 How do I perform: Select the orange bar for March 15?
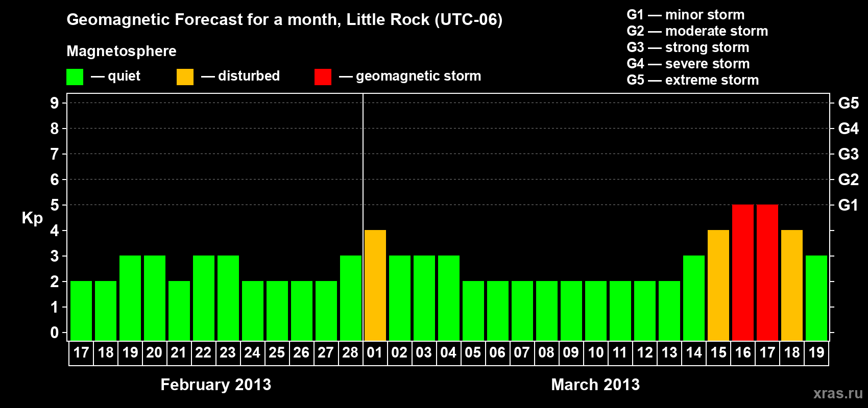(718, 285)
